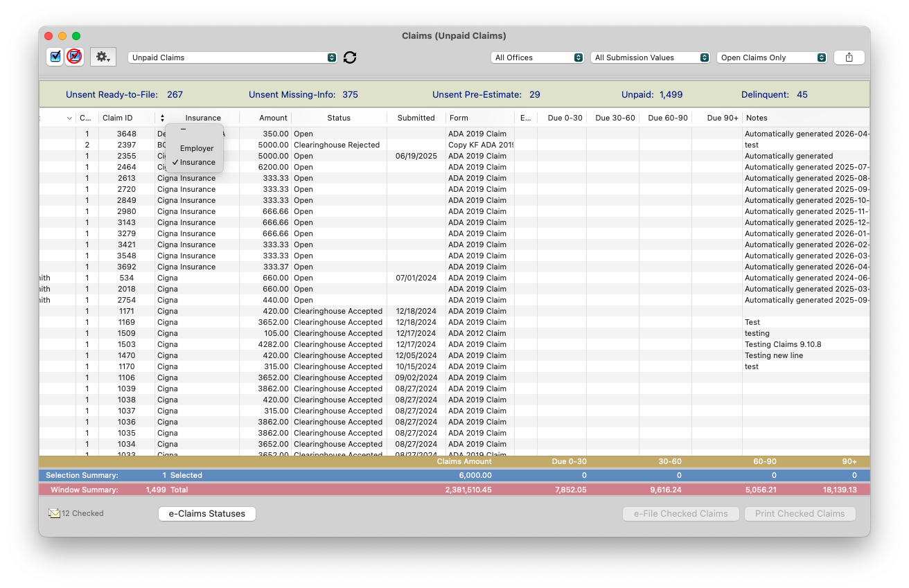Sort by the Status column header
Screen dimensions: 909x588
[339, 118]
